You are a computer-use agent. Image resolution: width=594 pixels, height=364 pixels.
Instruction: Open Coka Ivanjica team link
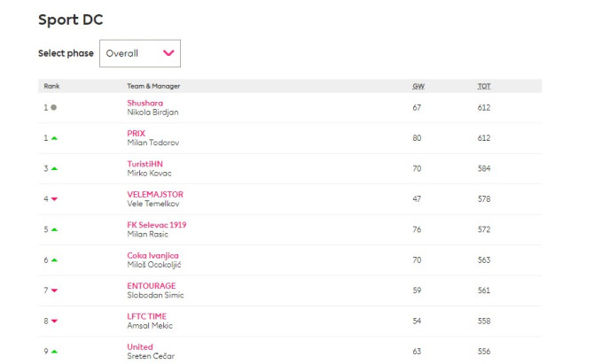152,255
